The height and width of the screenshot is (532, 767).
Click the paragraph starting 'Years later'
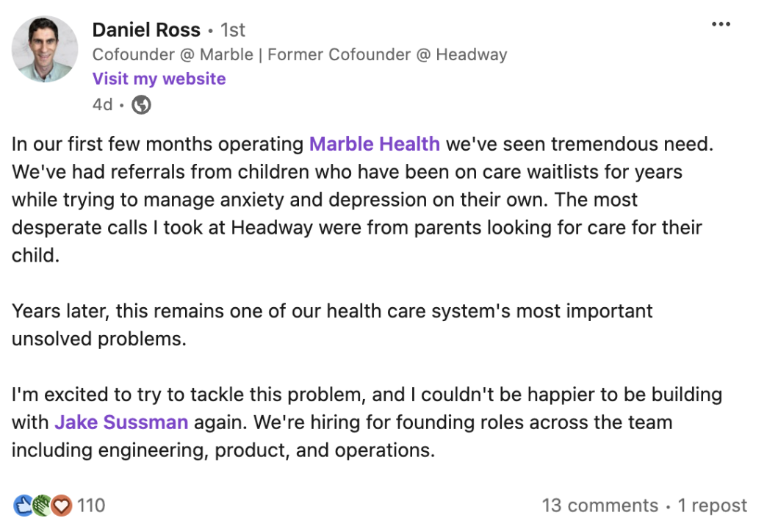(x=332, y=325)
